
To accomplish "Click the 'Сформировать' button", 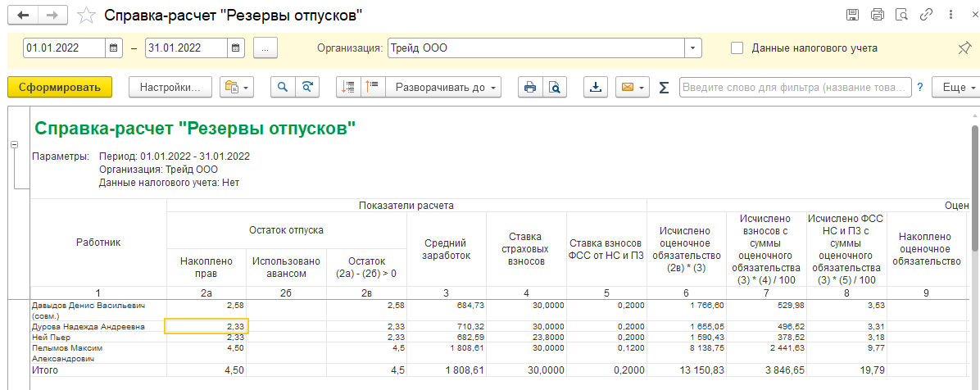I will 59,88.
